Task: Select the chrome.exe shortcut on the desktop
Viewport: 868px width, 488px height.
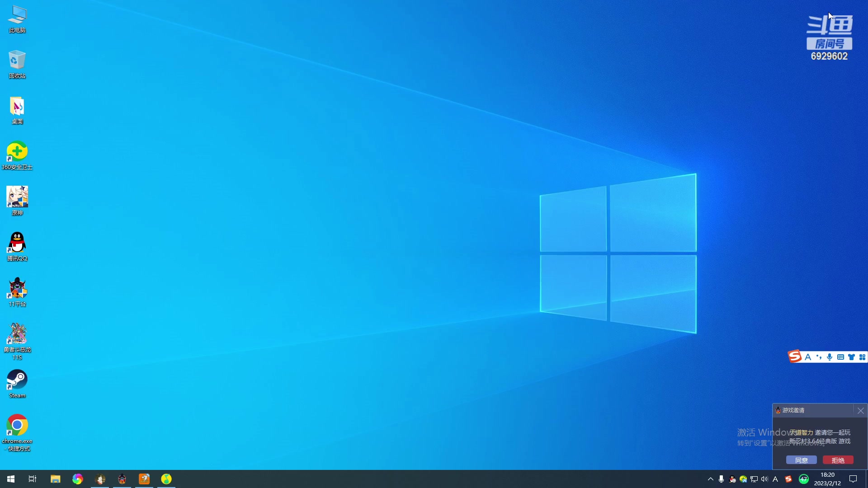Action: coord(17,433)
